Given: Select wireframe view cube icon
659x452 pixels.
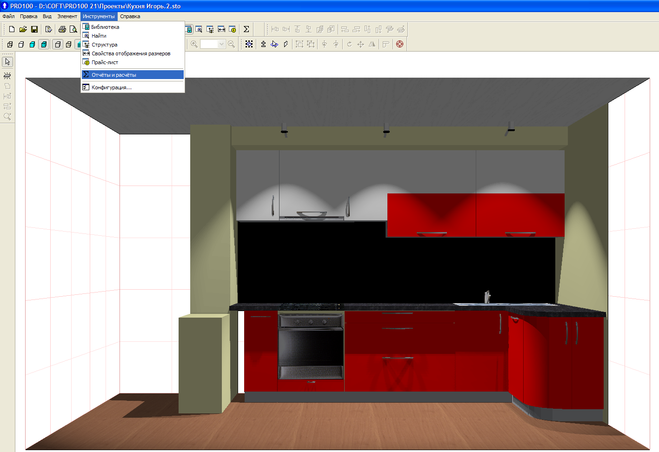Looking at the screenshot, I should 10,44.
